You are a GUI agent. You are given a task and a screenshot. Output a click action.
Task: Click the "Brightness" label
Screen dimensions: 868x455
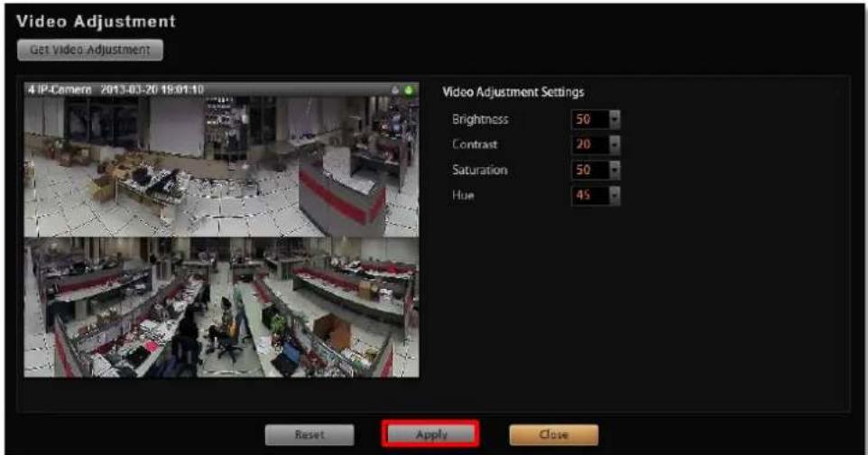(x=480, y=119)
